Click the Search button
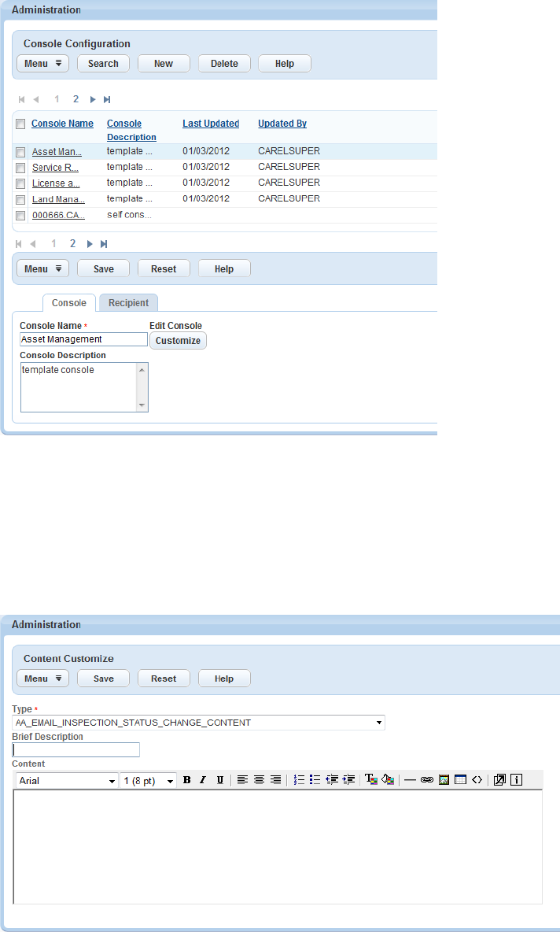Viewport: 560px width, 932px height. 103,64
